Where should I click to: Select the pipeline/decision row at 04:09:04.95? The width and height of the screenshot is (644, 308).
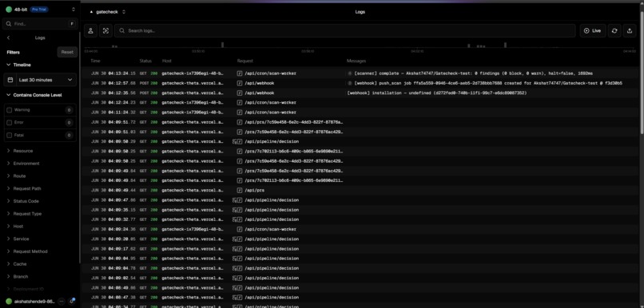click(x=360, y=259)
